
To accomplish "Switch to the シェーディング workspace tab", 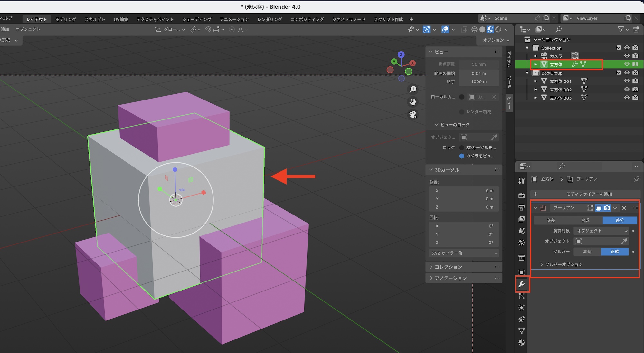I will click(196, 19).
